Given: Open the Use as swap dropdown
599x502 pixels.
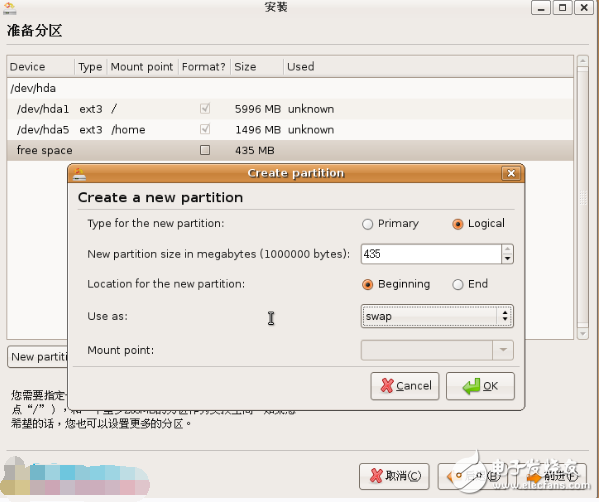Looking at the screenshot, I should click(437, 316).
